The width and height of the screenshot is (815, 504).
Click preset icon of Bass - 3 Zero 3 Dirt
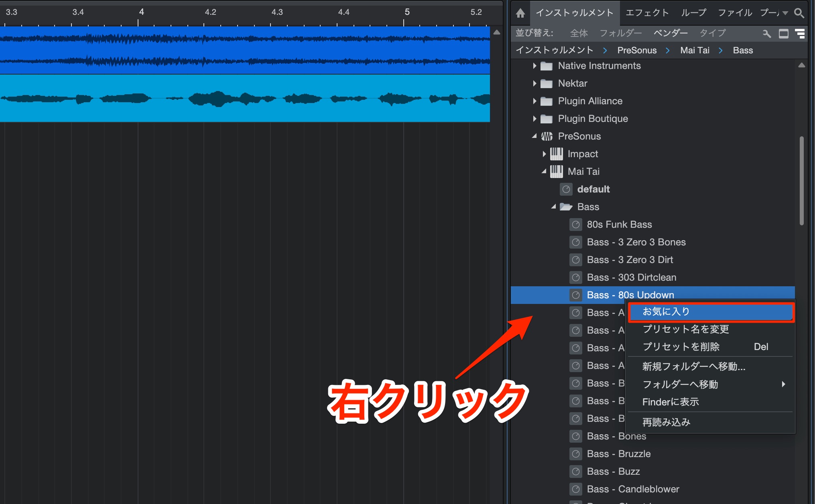575,260
